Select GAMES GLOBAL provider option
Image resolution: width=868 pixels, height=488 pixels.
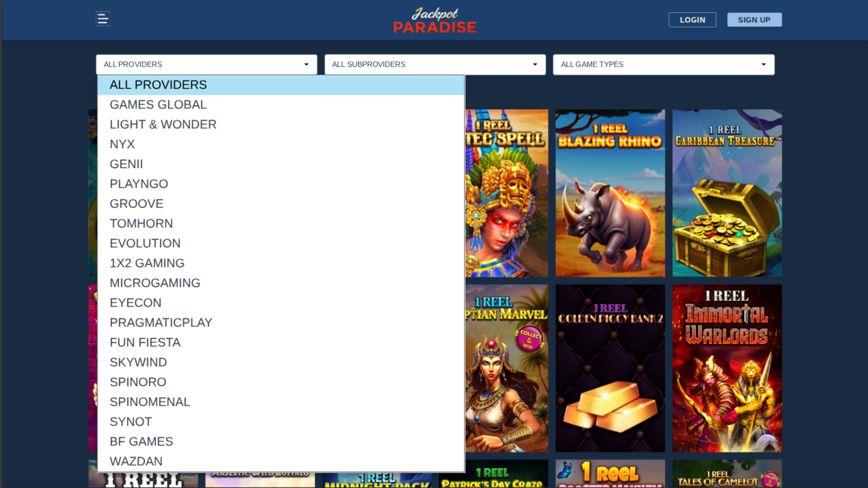pos(158,104)
